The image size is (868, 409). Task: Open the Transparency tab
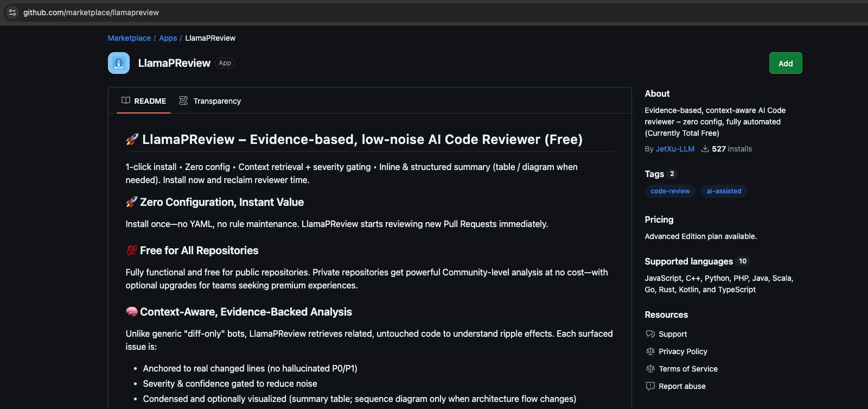(217, 101)
